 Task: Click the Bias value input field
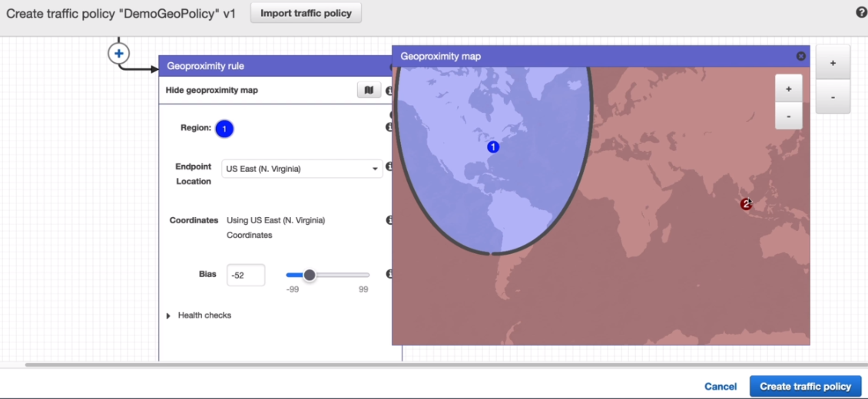pos(246,275)
